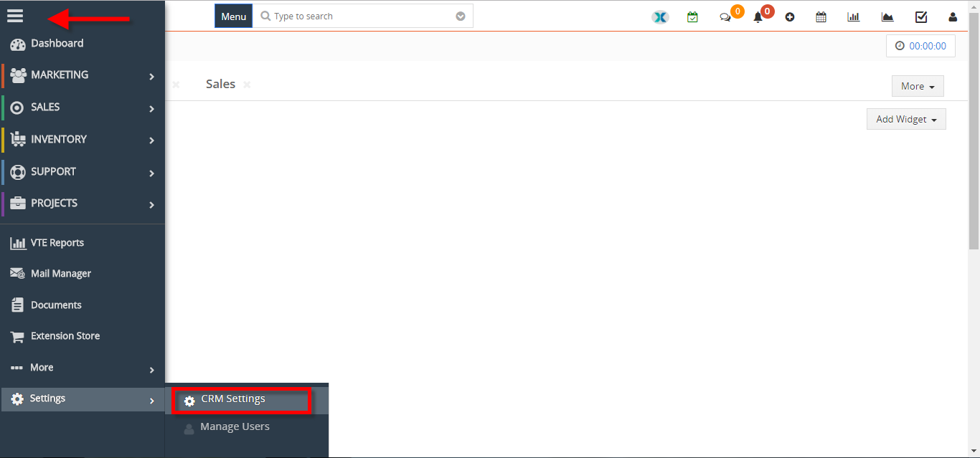
Task: Open the calendar icon in the top bar
Action: 821,16
